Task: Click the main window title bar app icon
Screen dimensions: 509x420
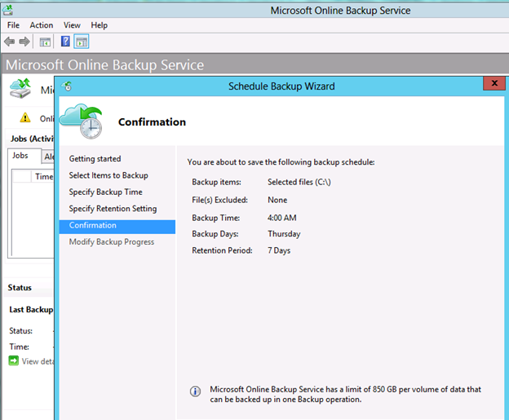Action: pos(8,11)
